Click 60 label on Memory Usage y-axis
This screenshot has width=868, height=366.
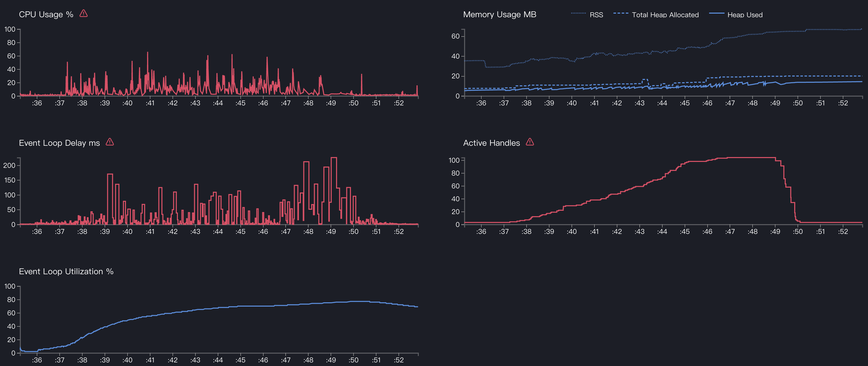point(455,36)
